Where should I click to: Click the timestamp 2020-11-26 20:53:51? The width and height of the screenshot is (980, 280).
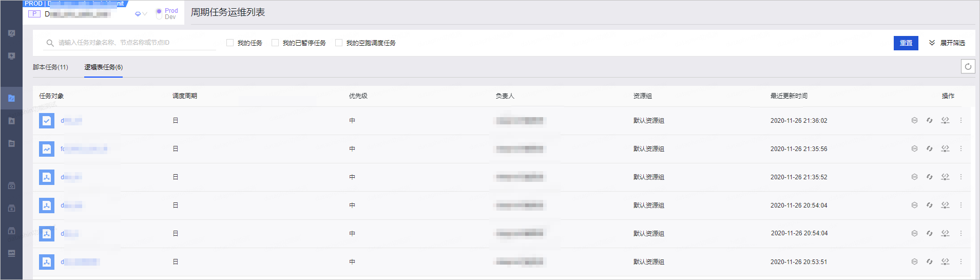coord(799,262)
